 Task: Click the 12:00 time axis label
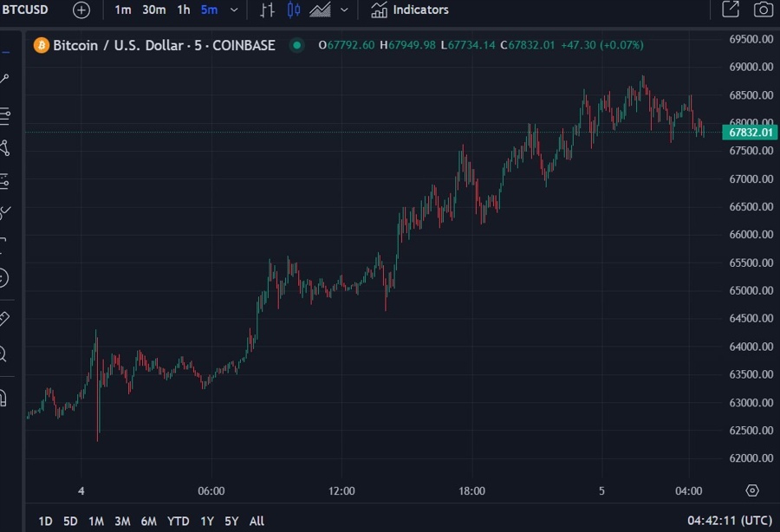(x=341, y=491)
